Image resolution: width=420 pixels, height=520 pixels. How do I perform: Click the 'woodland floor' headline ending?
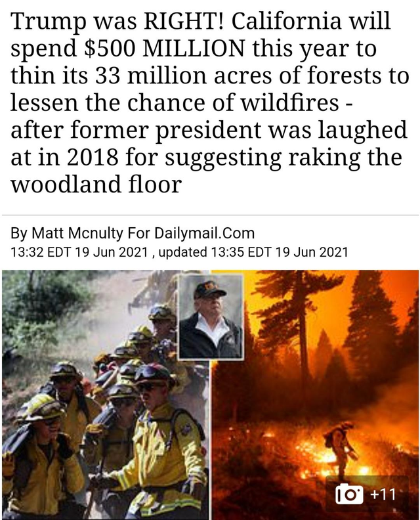coord(96,184)
